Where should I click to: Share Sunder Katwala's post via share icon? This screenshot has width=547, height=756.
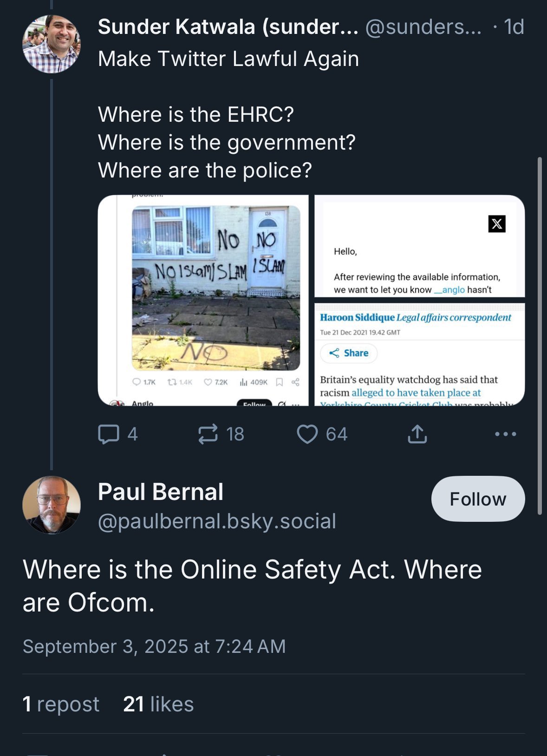pyautogui.click(x=417, y=434)
